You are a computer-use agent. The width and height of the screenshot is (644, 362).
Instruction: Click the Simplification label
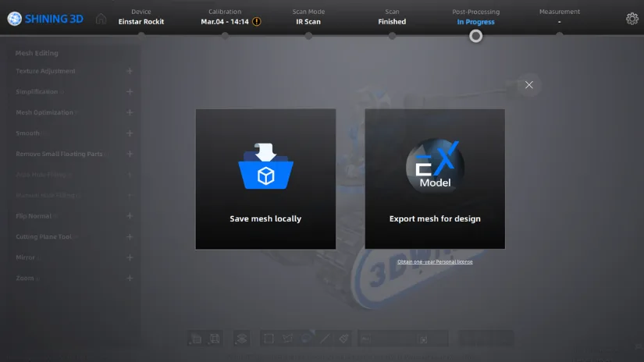point(37,91)
